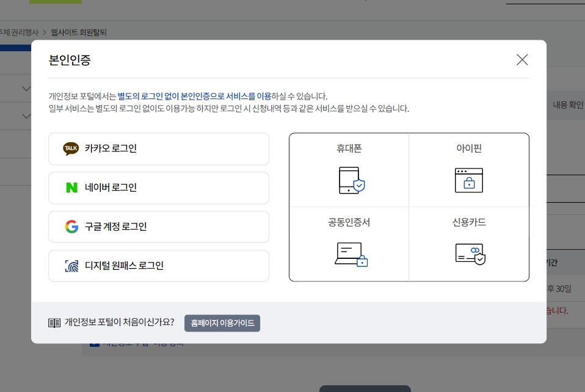Select 신용카드 verification label
Viewport: 585px width, 392px height.
[469, 222]
